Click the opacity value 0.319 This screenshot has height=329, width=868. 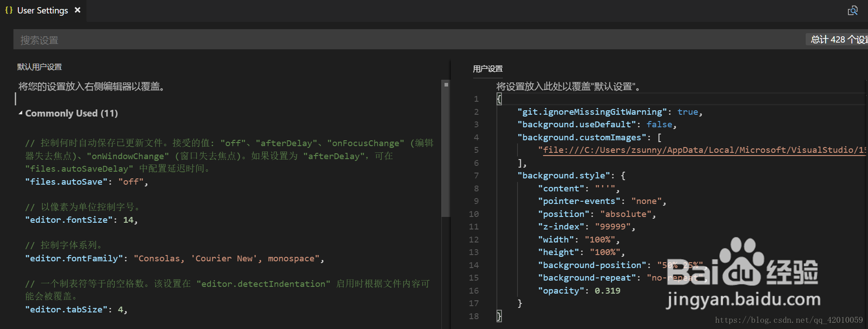(x=607, y=291)
